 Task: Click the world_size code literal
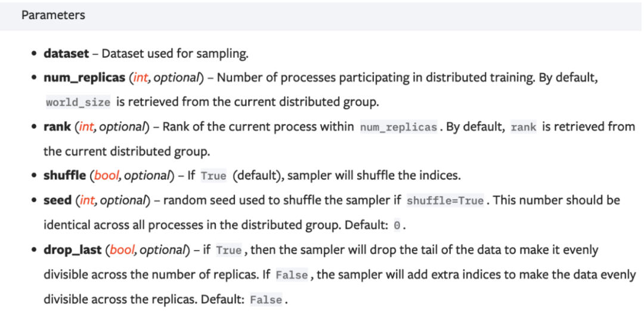78,103
